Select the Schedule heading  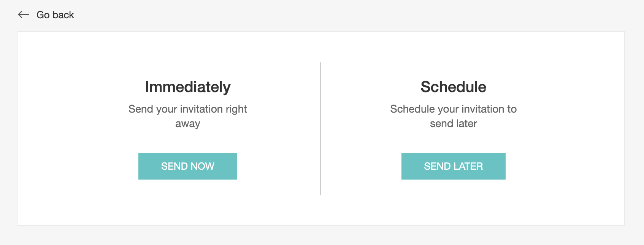click(x=453, y=87)
